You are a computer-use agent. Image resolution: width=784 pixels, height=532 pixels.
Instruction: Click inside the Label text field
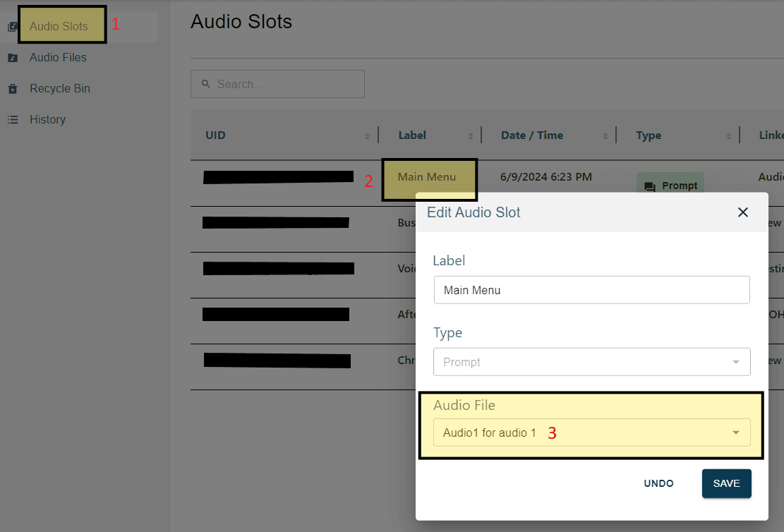click(x=591, y=289)
